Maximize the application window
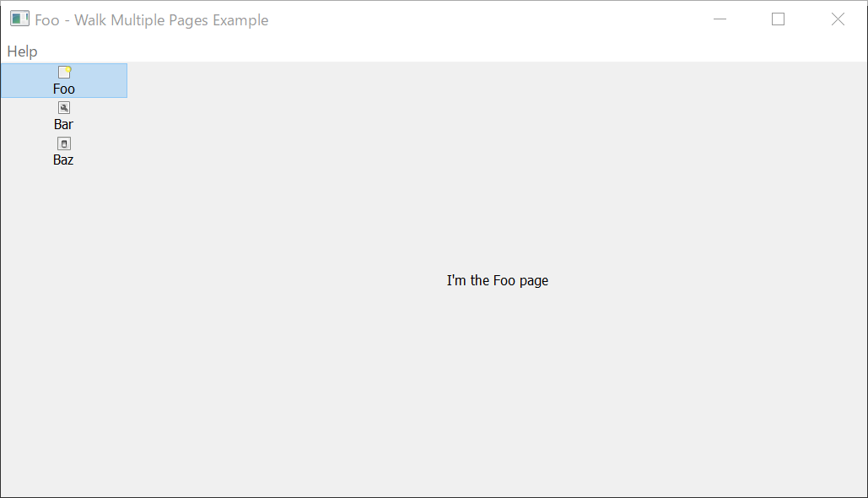868x498 pixels. click(x=778, y=19)
